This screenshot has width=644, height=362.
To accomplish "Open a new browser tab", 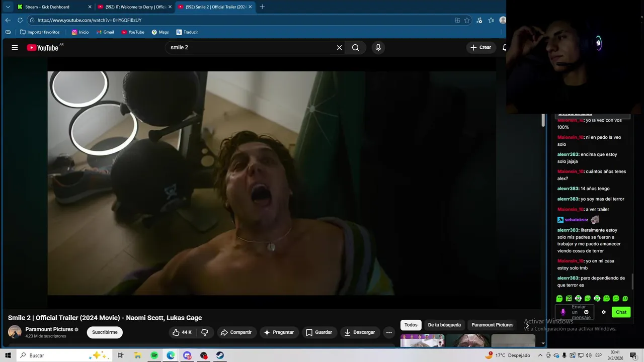I will pos(262,7).
